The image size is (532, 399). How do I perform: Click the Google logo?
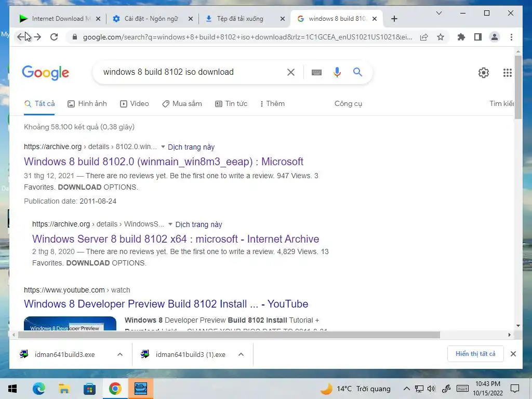pos(46,73)
